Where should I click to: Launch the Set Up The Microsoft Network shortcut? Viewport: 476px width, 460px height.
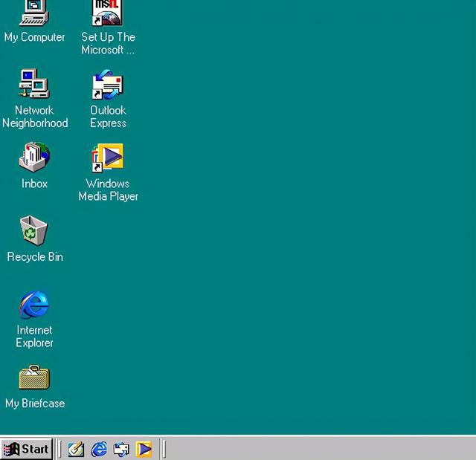click(108, 13)
